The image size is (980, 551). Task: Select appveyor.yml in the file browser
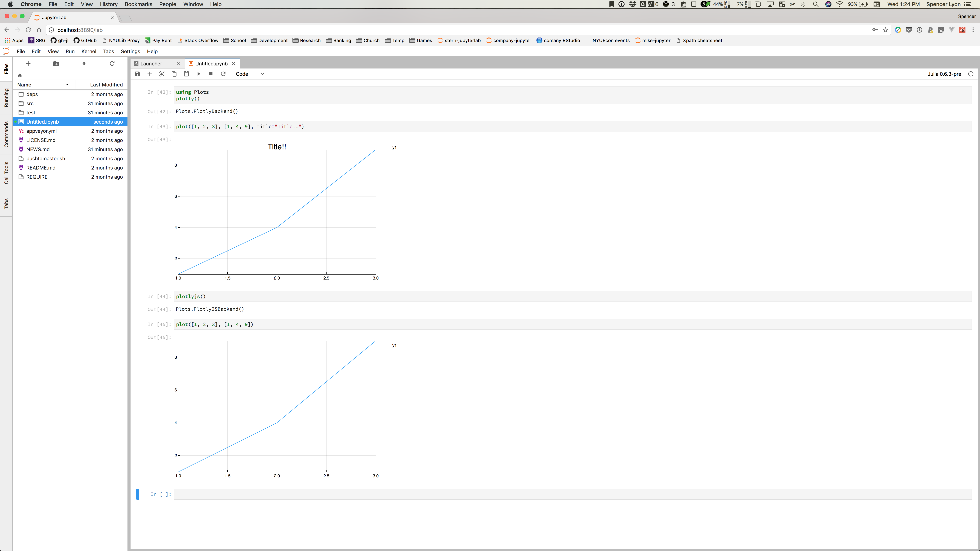(x=70, y=131)
